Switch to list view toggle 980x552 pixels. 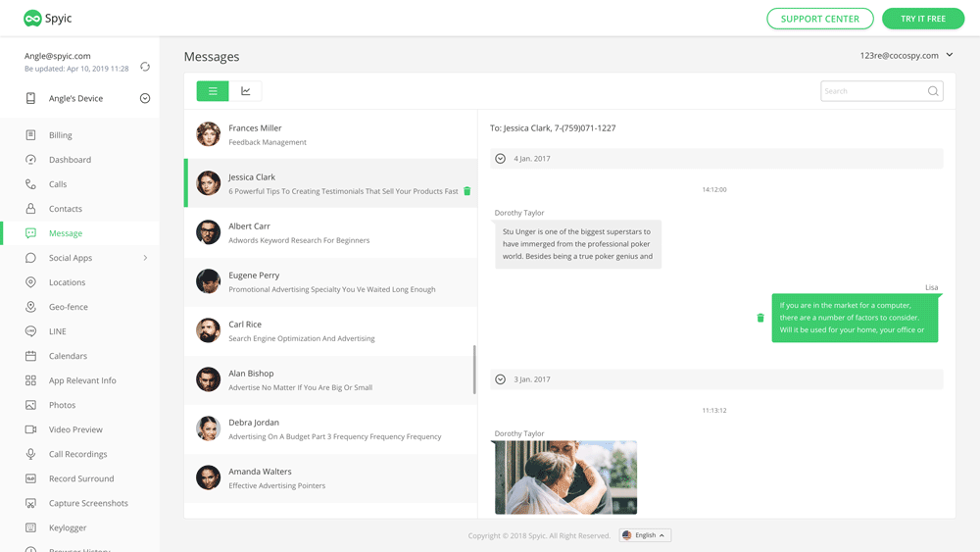213,91
